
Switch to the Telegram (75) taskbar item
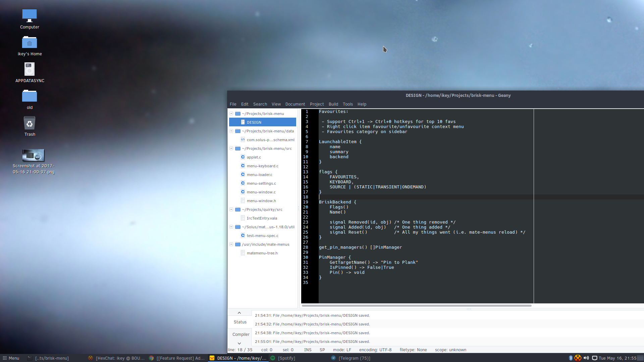click(x=351, y=358)
